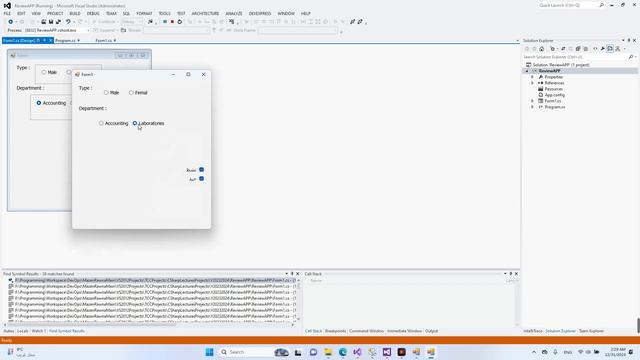Open File Explorer from the taskbar
Screen dimensions: 640x360
point(328,352)
